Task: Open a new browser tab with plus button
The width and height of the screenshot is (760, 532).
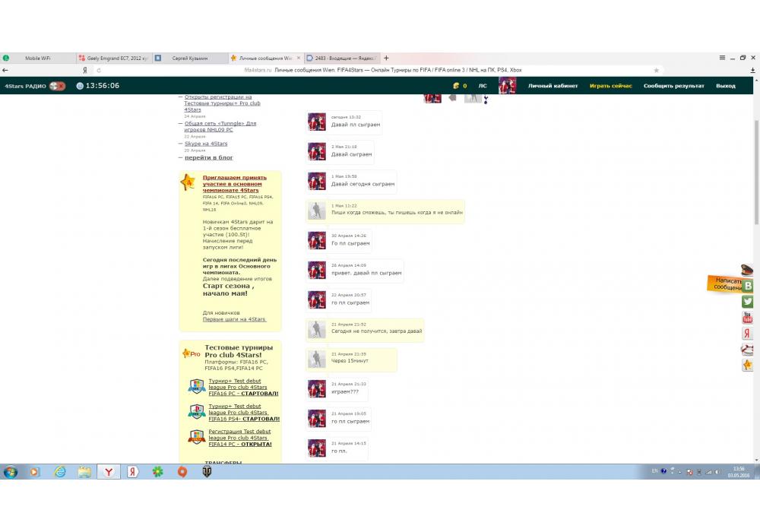Action: (x=386, y=58)
